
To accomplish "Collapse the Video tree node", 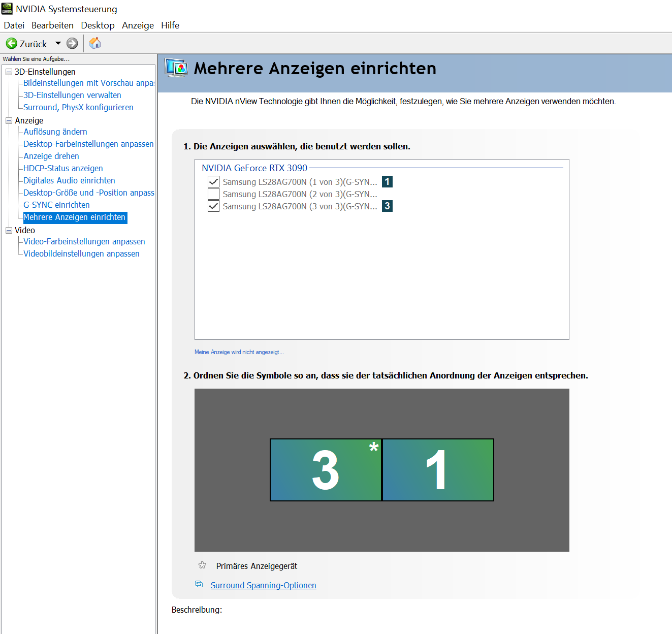I will 9,230.
